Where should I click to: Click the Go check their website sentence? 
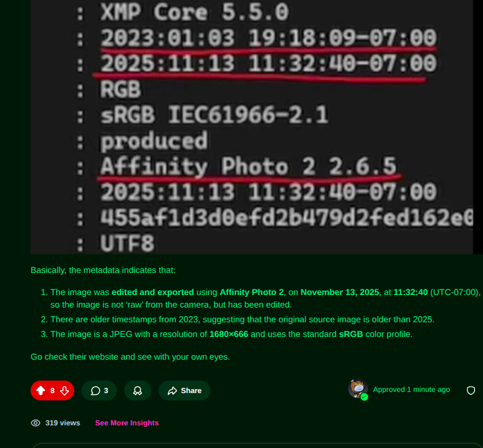point(130,357)
